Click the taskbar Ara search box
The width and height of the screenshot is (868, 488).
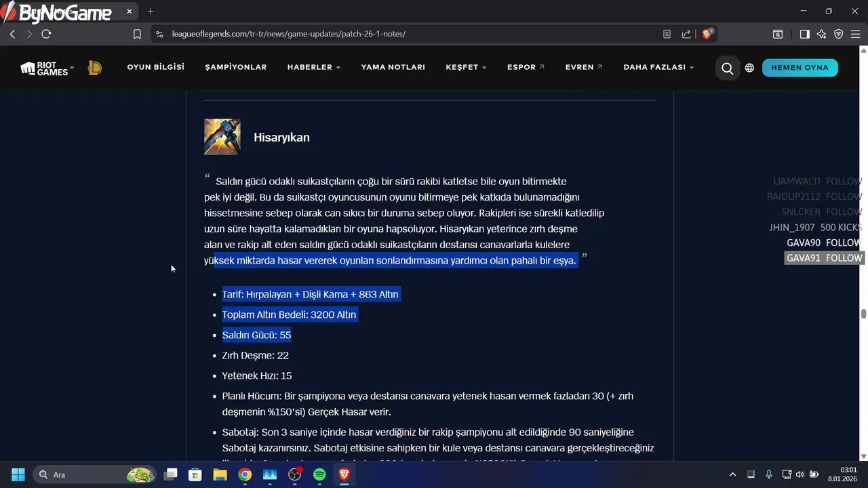click(x=96, y=474)
